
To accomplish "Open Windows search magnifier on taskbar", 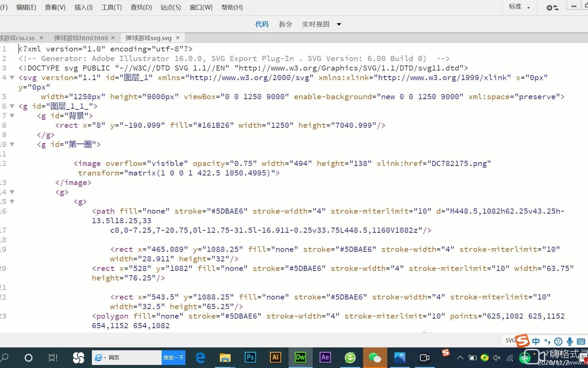I will pos(5,357).
